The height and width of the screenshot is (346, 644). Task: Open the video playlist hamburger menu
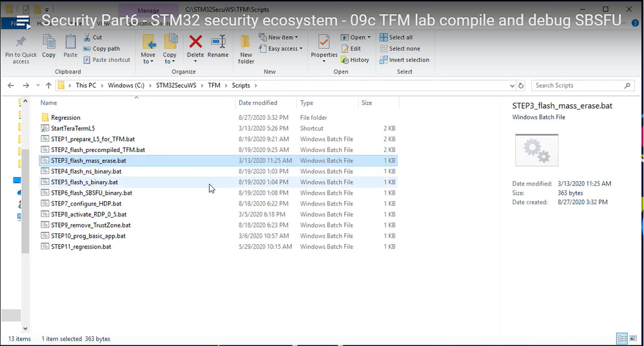coord(23,22)
